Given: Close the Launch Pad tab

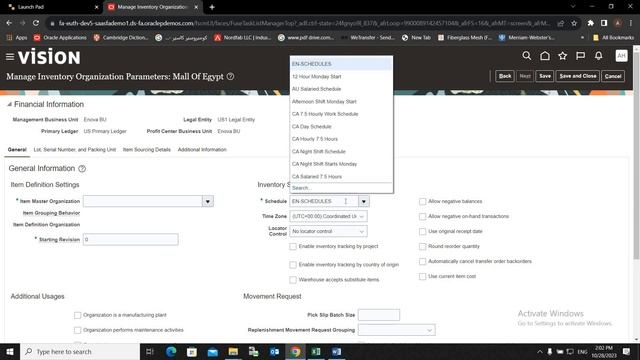Looking at the screenshot, I should (96, 7).
